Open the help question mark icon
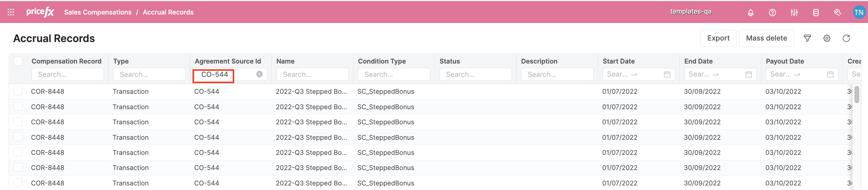This screenshot has width=868, height=190. tap(772, 12)
